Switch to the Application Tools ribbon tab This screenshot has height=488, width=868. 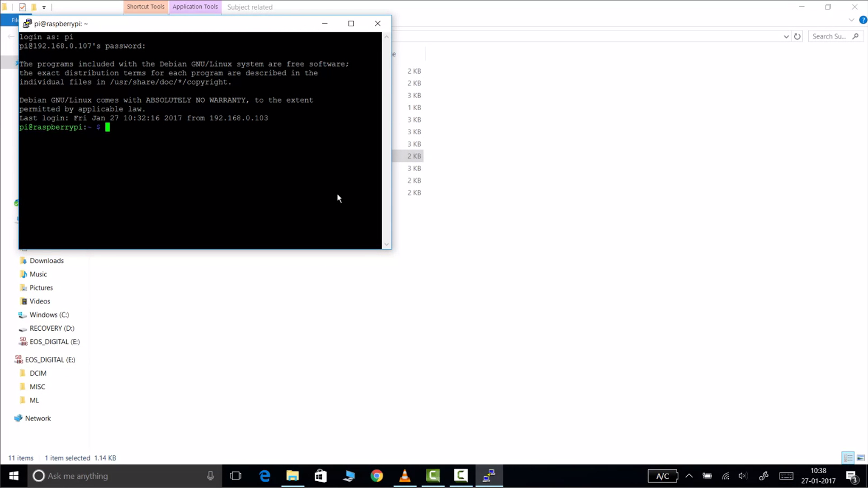195,6
